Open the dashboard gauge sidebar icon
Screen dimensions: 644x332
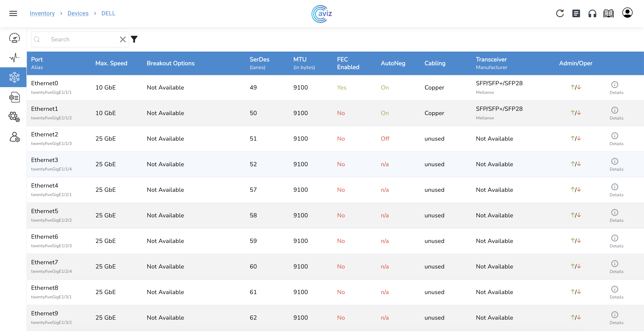pos(14,38)
